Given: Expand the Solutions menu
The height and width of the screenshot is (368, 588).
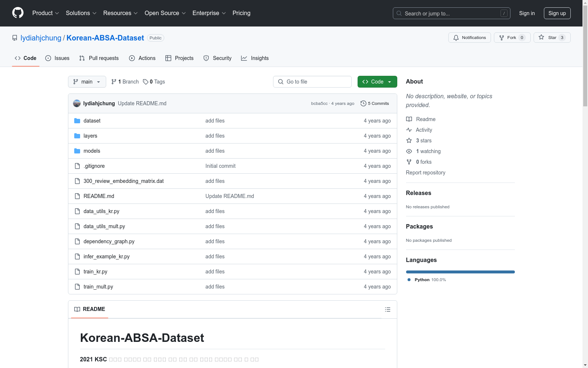Looking at the screenshot, I should (x=81, y=13).
